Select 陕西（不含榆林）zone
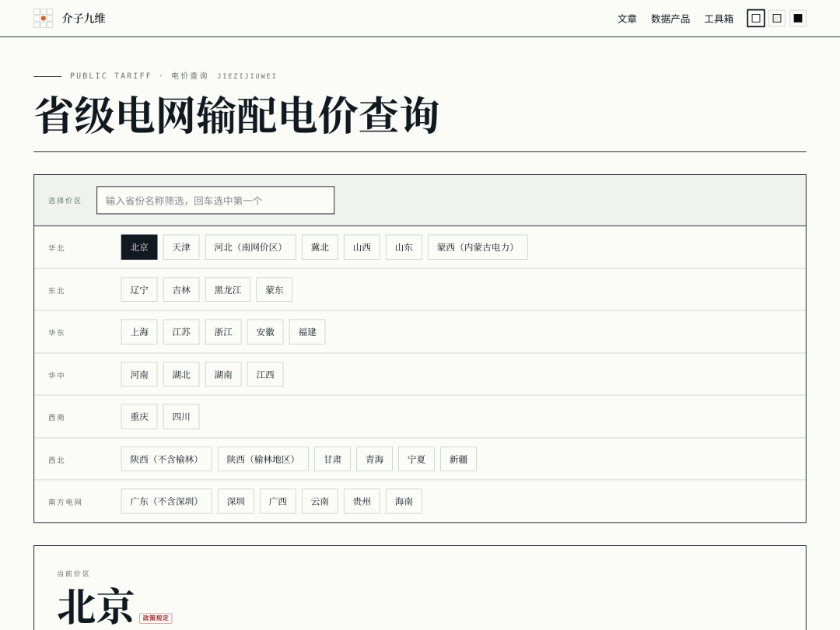Viewport: 840px width, 630px height. point(166,459)
